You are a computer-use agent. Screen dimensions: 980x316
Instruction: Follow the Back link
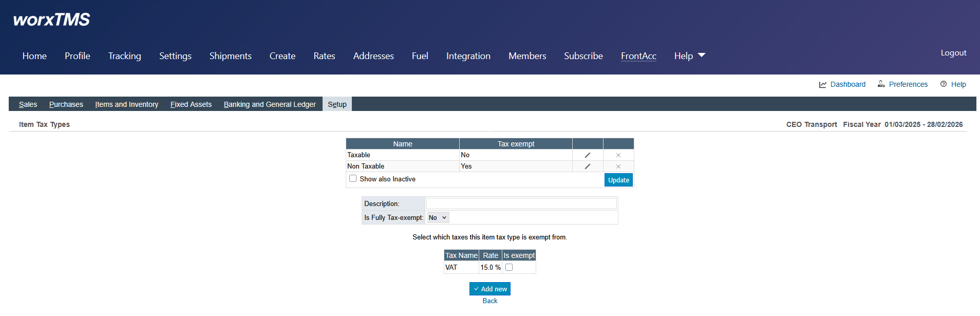pos(489,301)
